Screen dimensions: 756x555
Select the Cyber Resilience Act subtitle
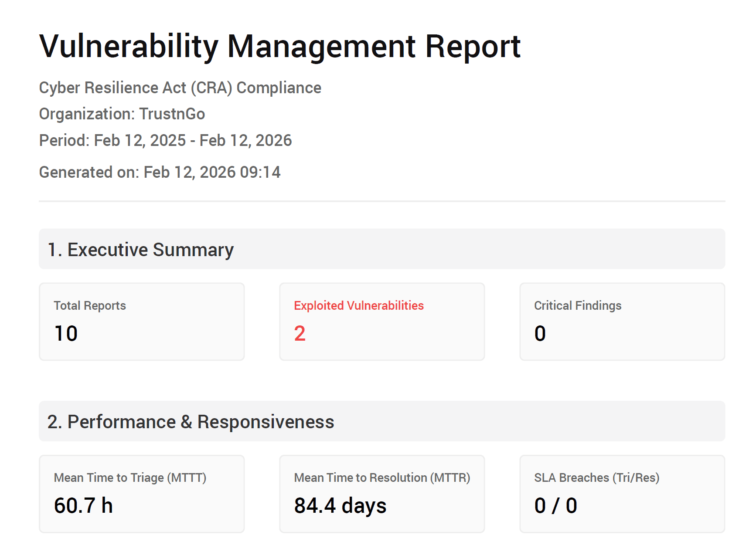tap(180, 88)
